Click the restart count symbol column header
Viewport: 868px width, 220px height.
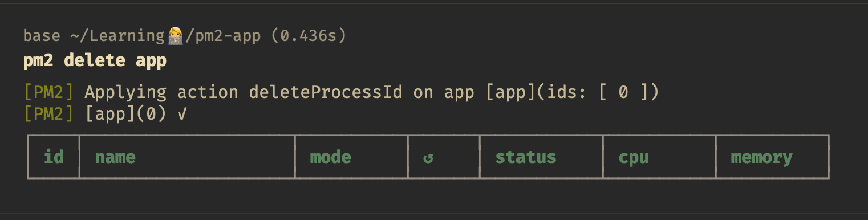click(x=428, y=158)
